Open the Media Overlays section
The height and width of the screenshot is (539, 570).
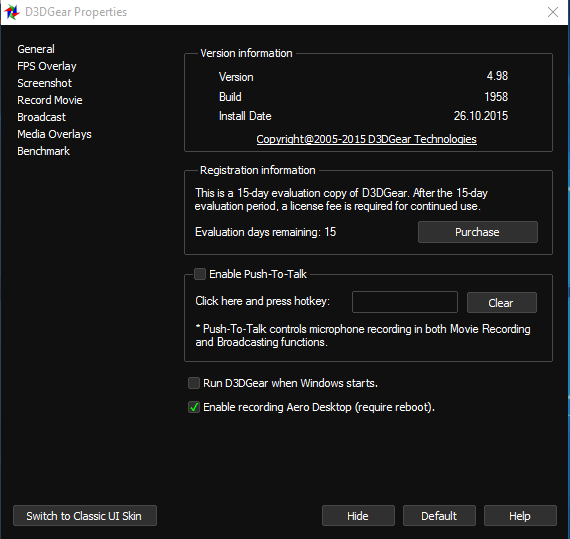(55, 134)
